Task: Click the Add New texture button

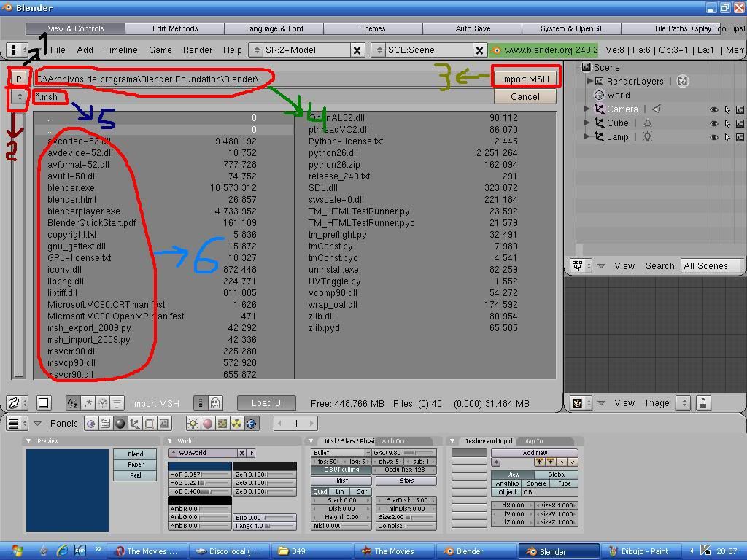Action: (x=535, y=453)
